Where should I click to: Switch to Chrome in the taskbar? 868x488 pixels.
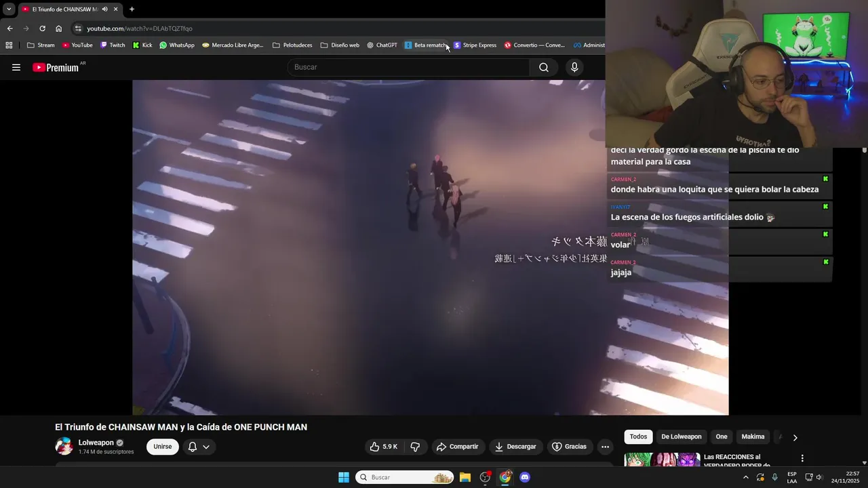[x=505, y=477]
